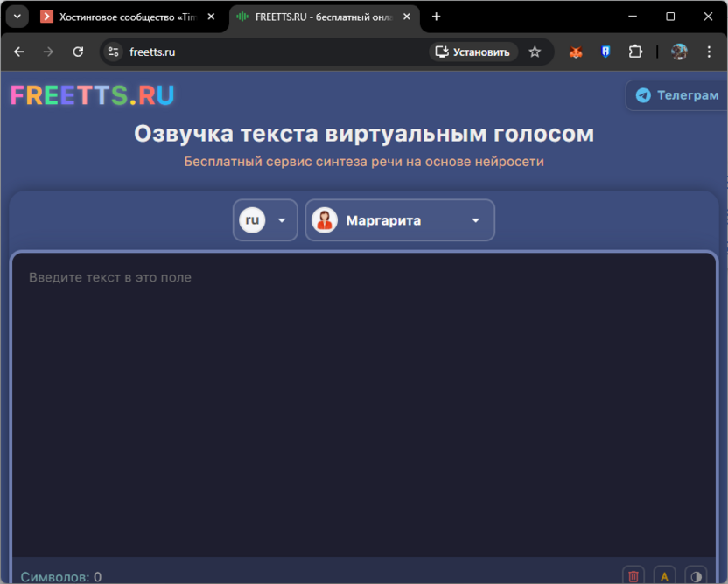Click the Установить install button

[x=472, y=52]
